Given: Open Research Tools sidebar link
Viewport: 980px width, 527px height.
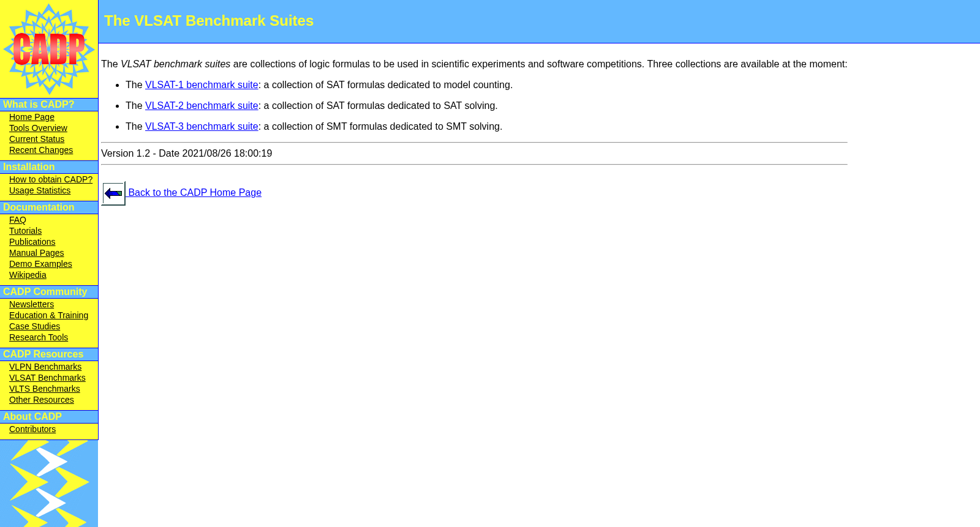Looking at the screenshot, I should tap(39, 337).
